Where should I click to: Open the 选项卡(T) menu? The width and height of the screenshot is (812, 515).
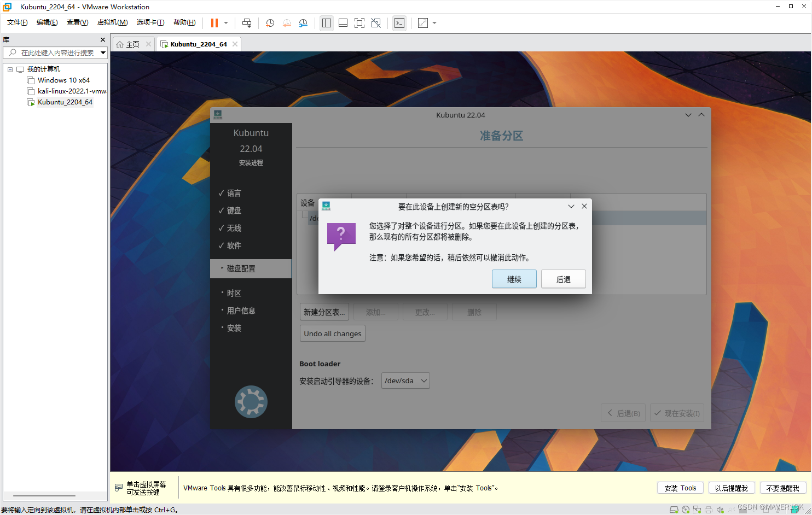pyautogui.click(x=150, y=22)
